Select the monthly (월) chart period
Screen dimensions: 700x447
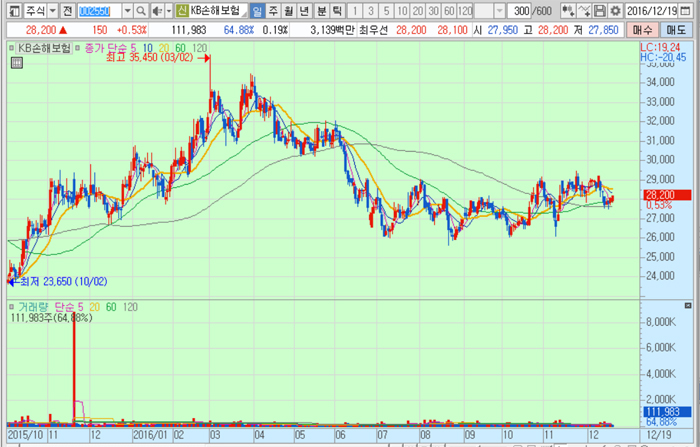pyautogui.click(x=289, y=10)
